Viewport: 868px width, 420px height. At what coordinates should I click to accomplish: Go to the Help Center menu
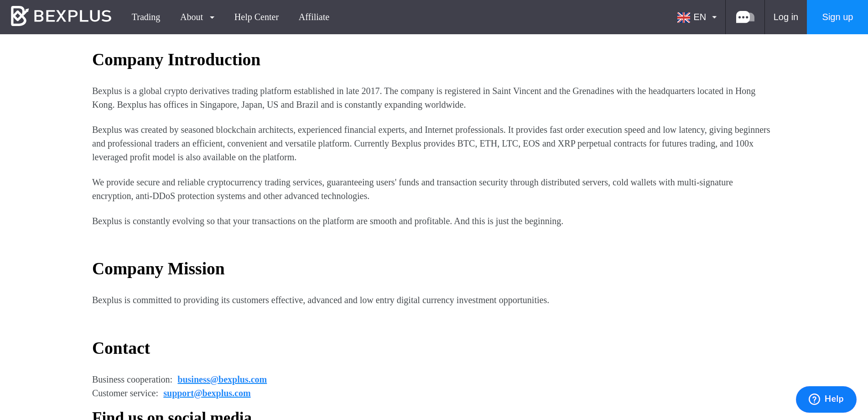(x=256, y=17)
